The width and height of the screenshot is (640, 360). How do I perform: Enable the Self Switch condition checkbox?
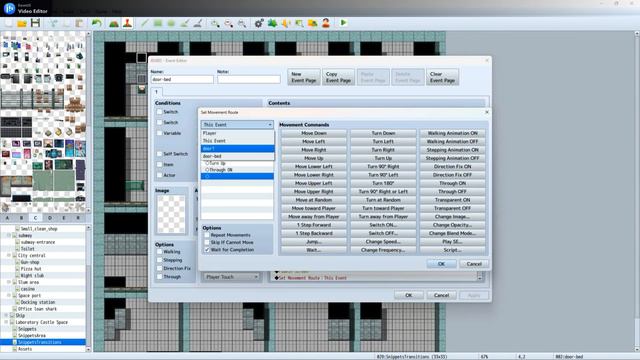(160, 154)
